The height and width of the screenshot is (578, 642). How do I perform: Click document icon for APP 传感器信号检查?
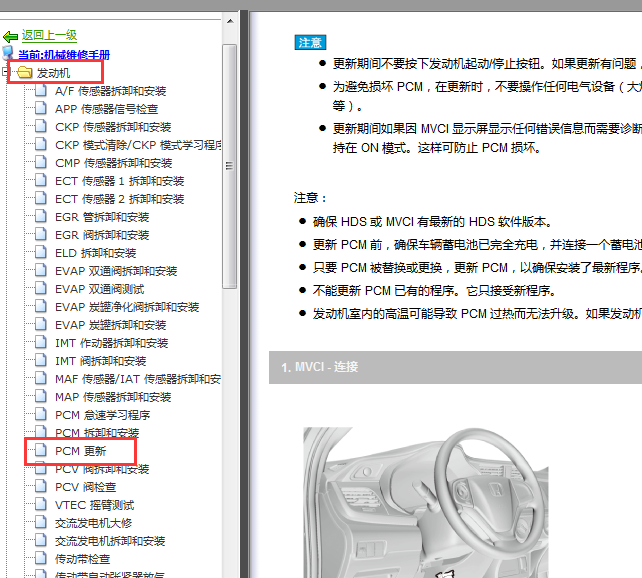[41, 108]
